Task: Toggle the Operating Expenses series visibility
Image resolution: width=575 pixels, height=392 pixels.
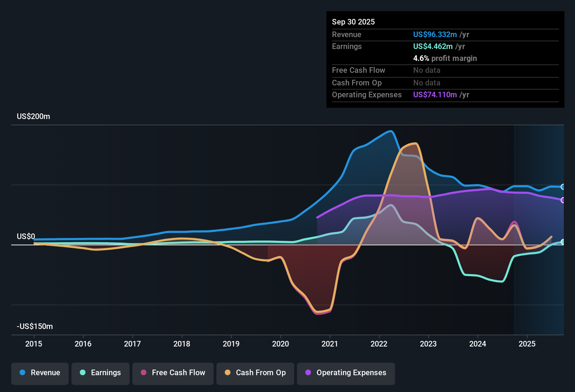Action: (x=346, y=373)
